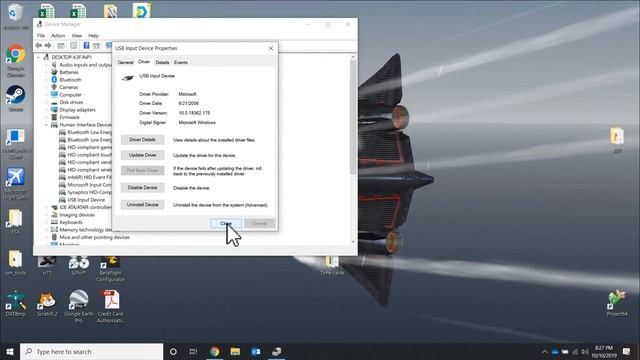The height and width of the screenshot is (360, 640).
Task: Open the sr71 desktop icon
Action: 47,265
